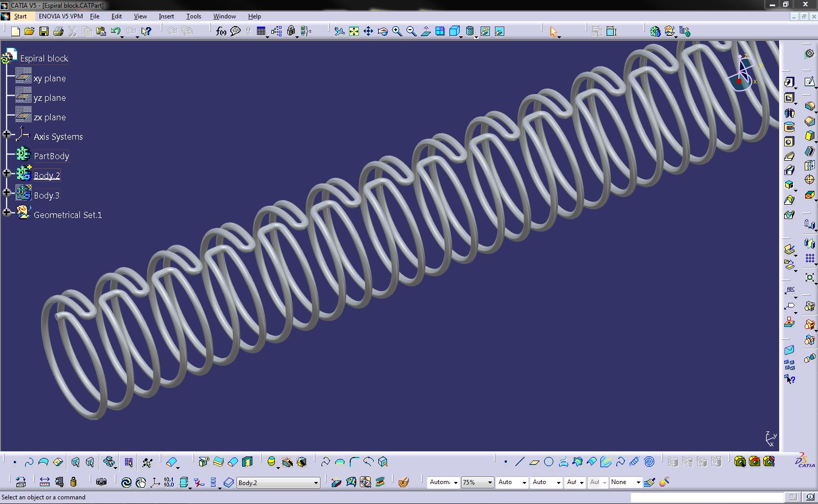This screenshot has width=818, height=504.
Task: Select the zx plane in tree
Action: (x=50, y=117)
